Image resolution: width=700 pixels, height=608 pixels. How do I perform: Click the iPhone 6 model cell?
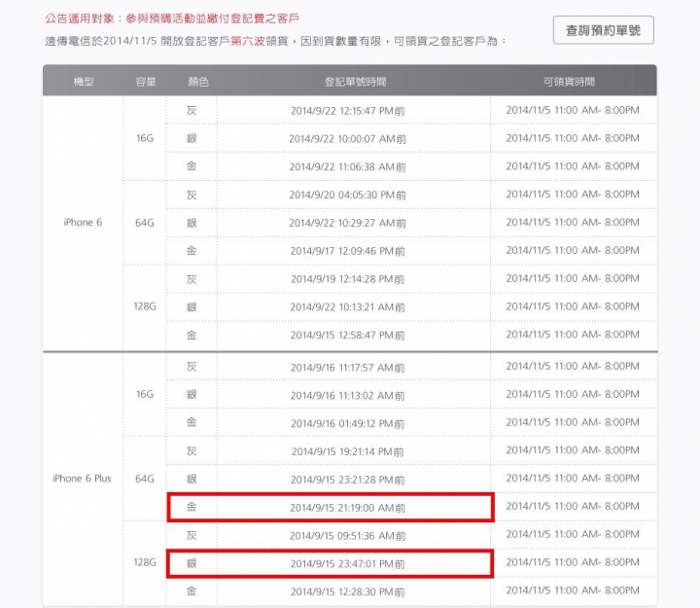[x=83, y=223]
